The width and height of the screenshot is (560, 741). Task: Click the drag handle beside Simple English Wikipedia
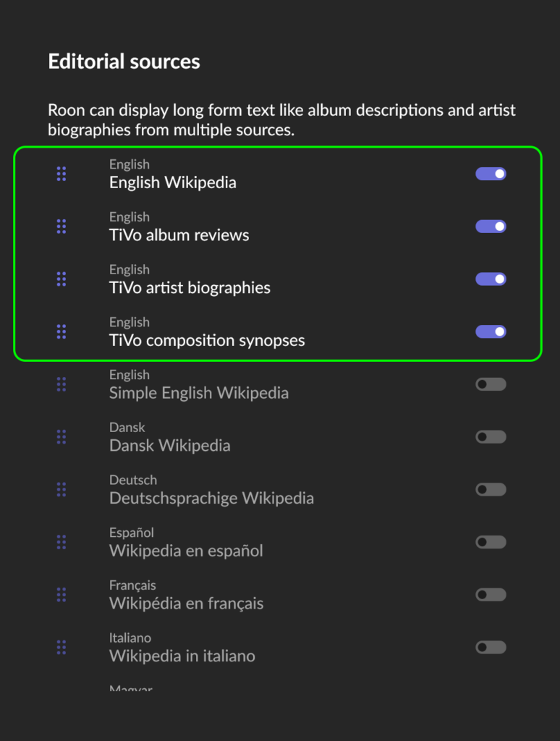61,384
